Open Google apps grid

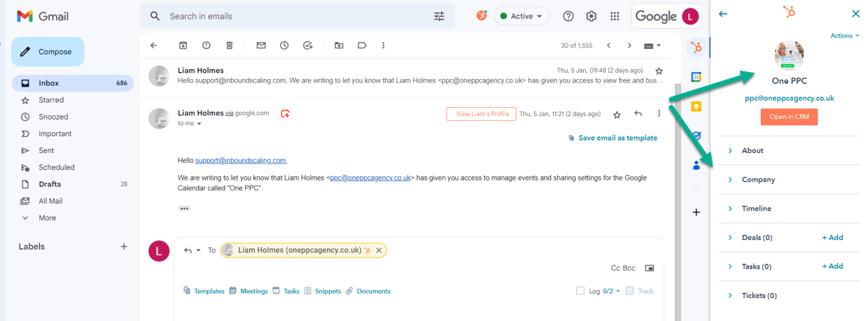coord(615,16)
